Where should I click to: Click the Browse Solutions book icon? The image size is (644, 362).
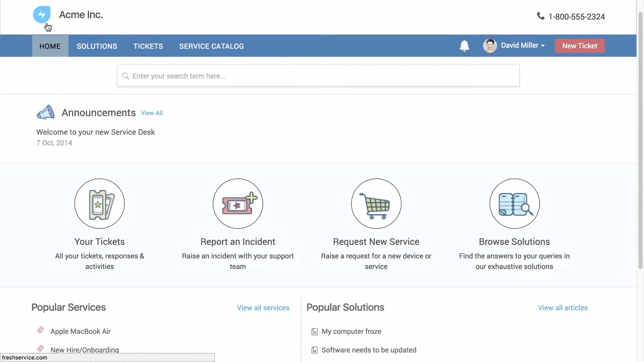514,203
